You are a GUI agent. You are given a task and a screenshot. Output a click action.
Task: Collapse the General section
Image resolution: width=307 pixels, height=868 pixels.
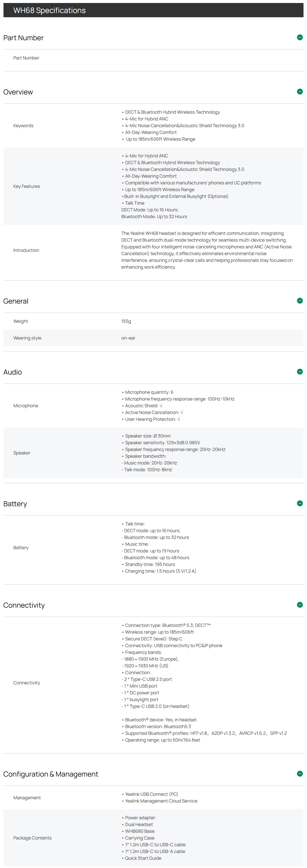click(299, 301)
